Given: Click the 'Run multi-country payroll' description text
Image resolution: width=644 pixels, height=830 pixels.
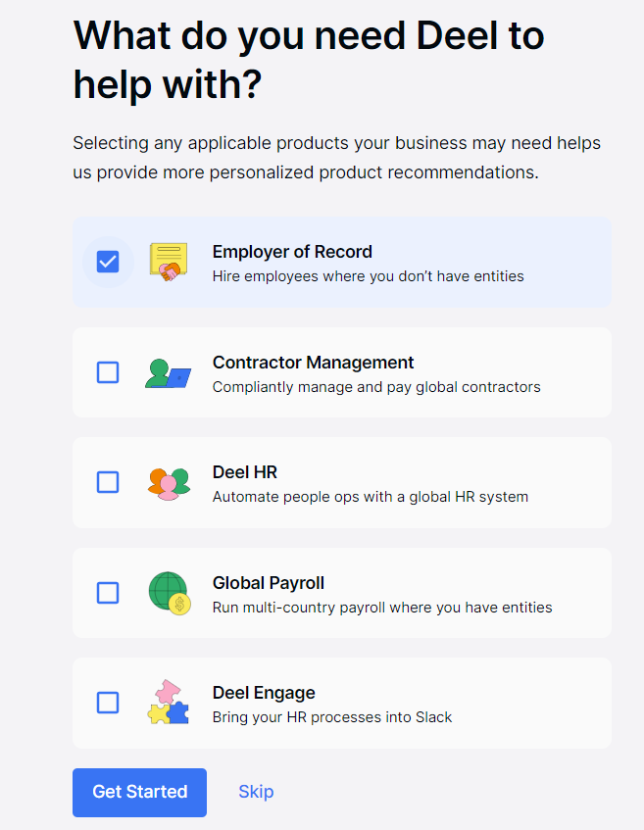Looking at the screenshot, I should (382, 608).
